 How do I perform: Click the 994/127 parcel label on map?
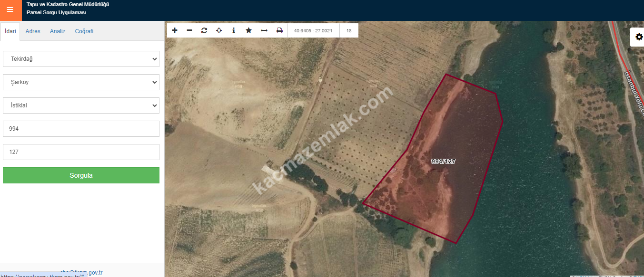click(443, 162)
